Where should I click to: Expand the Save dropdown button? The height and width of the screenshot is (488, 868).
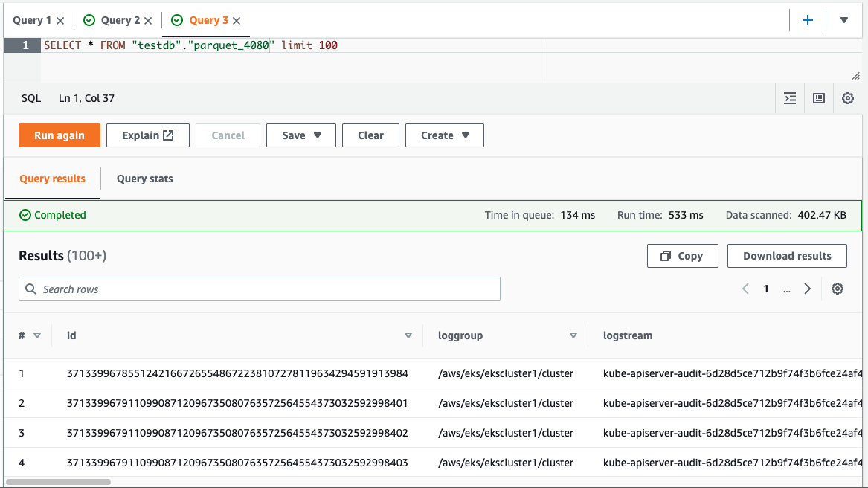301,135
